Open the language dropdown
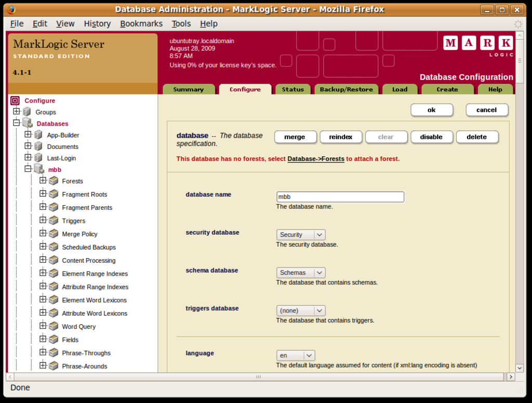Image resolution: width=532 pixels, height=403 pixels. pyautogui.click(x=296, y=356)
